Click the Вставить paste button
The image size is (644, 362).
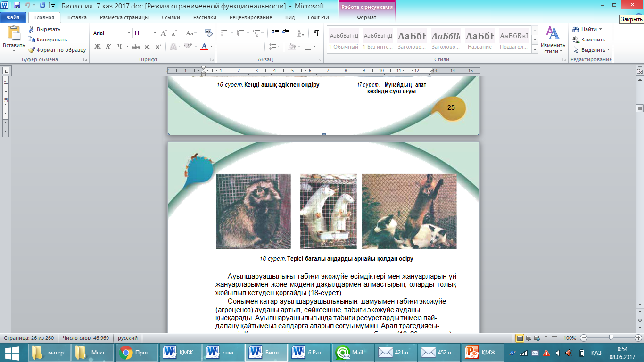(x=14, y=39)
